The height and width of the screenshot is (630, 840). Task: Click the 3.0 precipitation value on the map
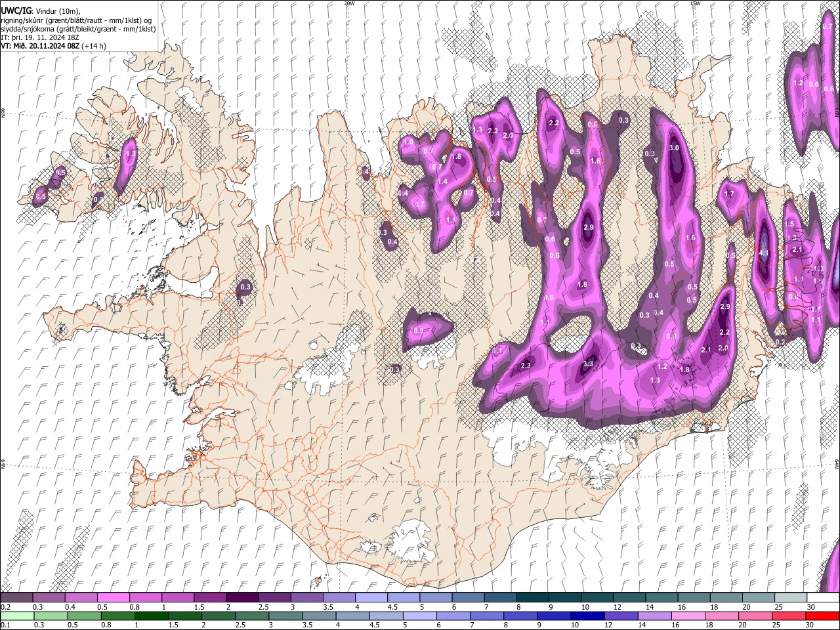pos(674,148)
